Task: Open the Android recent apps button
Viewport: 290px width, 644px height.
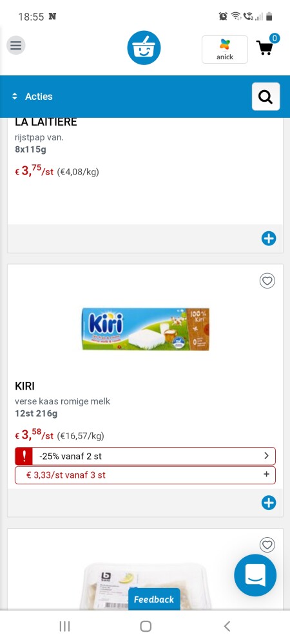Action: [x=64, y=627]
